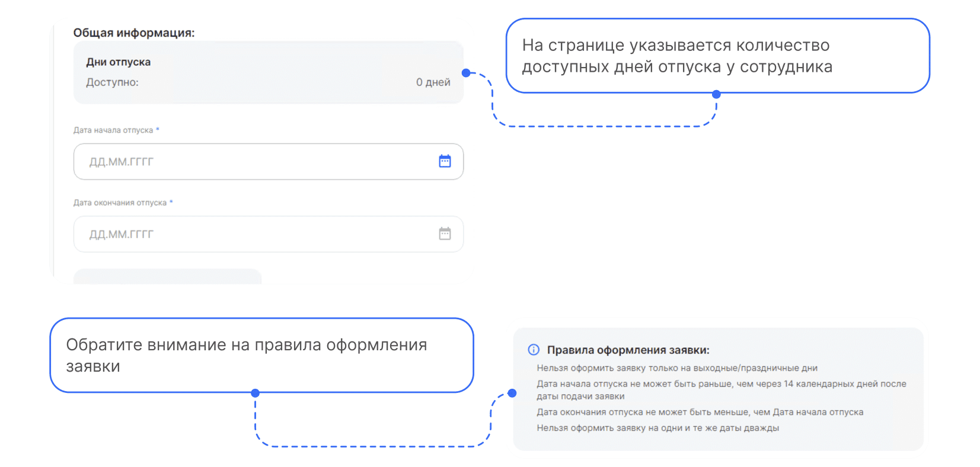The width and height of the screenshot is (980, 467).
Task: Click the partially visible gray button below dates
Action: (167, 277)
